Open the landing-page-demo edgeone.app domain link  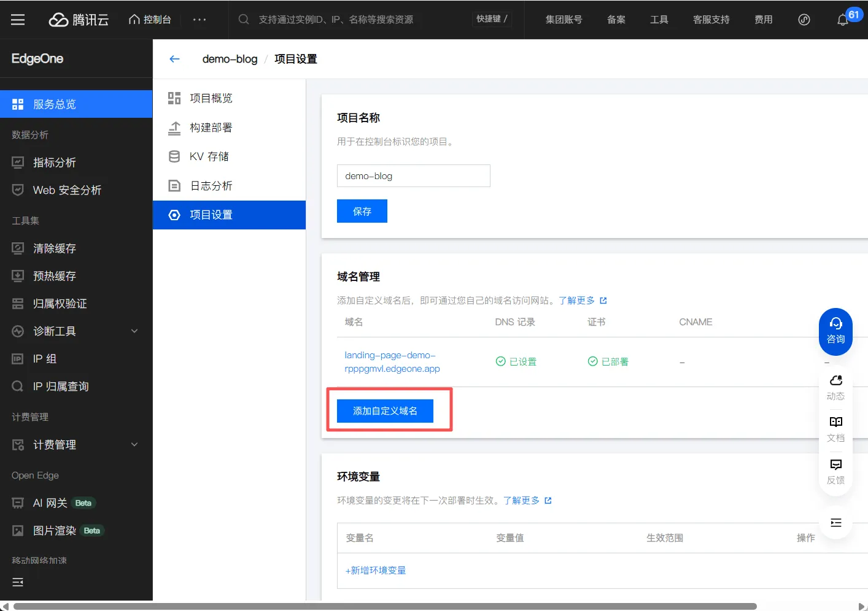(x=392, y=362)
